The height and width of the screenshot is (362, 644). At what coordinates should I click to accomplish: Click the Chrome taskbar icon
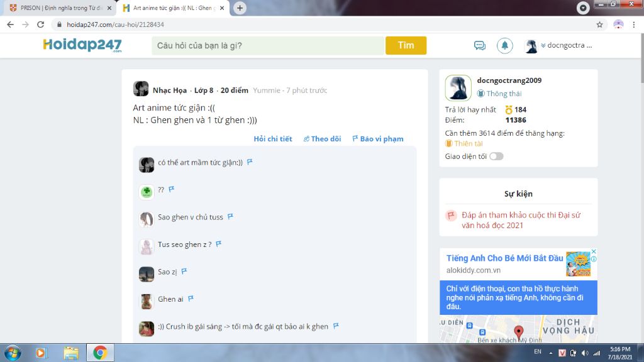click(100, 353)
